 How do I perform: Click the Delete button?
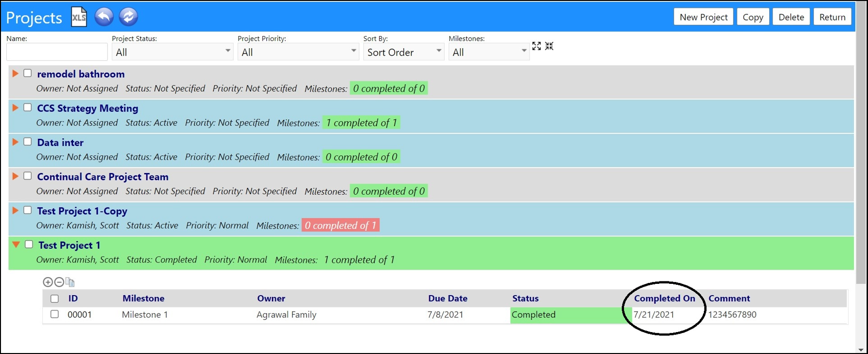click(791, 17)
